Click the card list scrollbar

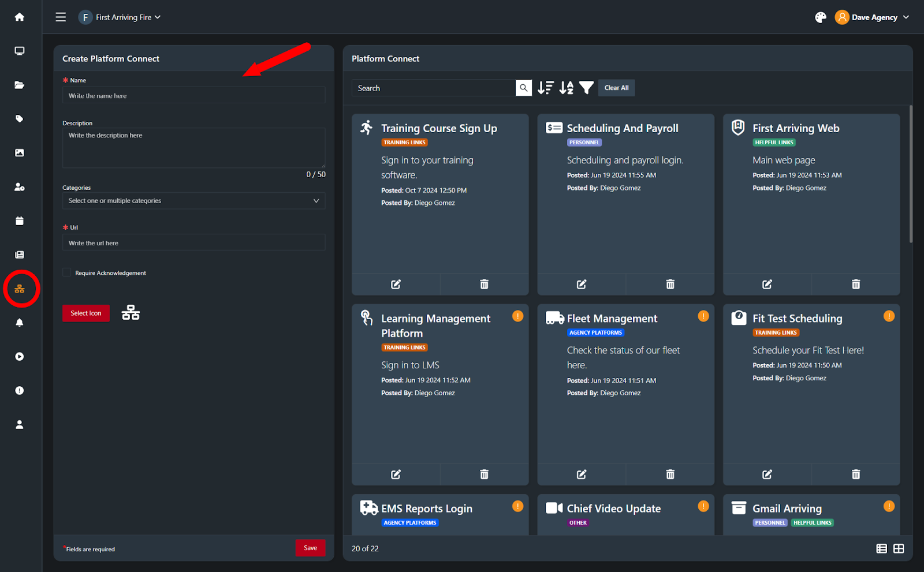(x=911, y=173)
